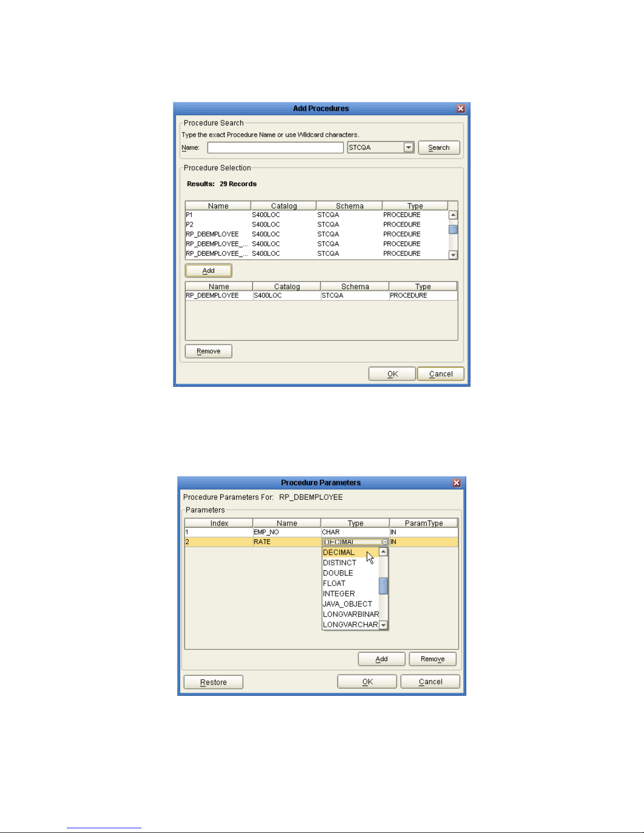Confirm Procedure Parameters with OK

point(367,682)
